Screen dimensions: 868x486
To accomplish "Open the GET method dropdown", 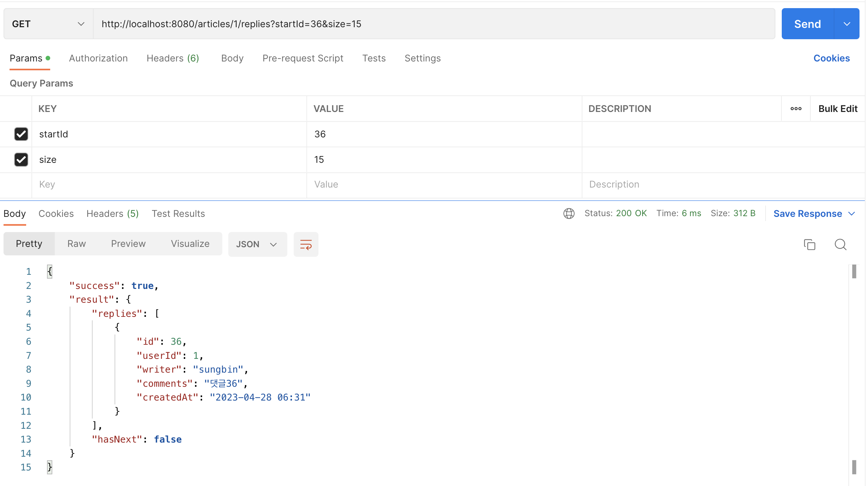I will (48, 24).
